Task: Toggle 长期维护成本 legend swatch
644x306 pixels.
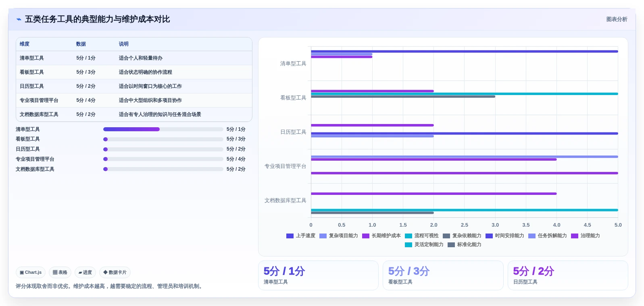Action: (365, 236)
